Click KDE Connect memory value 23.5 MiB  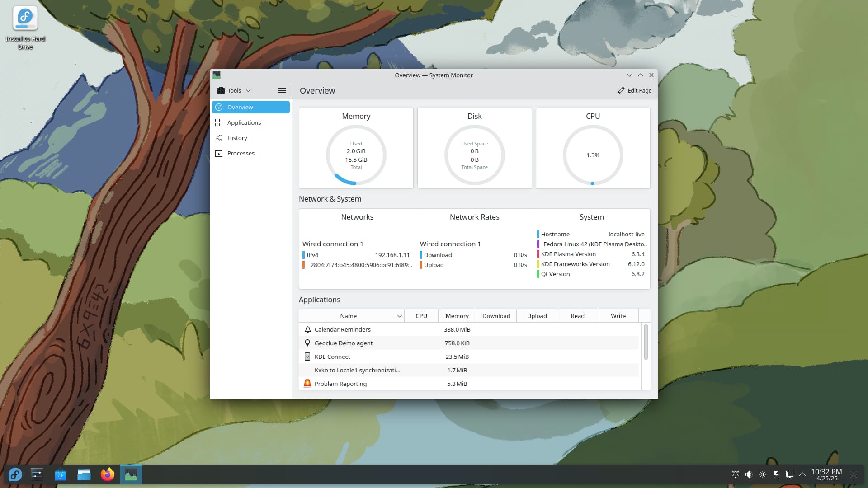(457, 357)
